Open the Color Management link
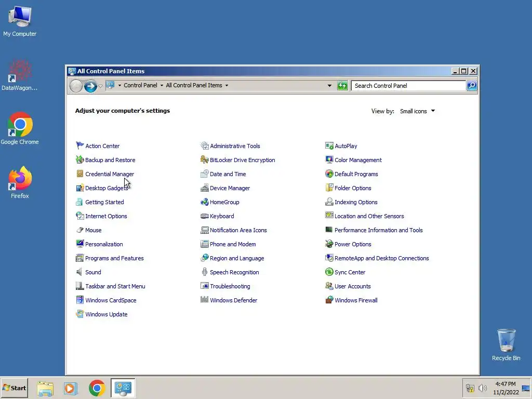The height and width of the screenshot is (399, 532). coord(358,160)
